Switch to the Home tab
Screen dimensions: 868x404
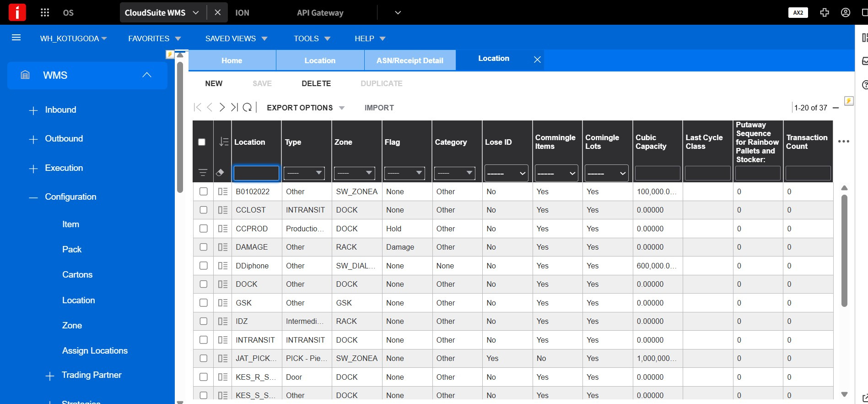click(x=232, y=60)
